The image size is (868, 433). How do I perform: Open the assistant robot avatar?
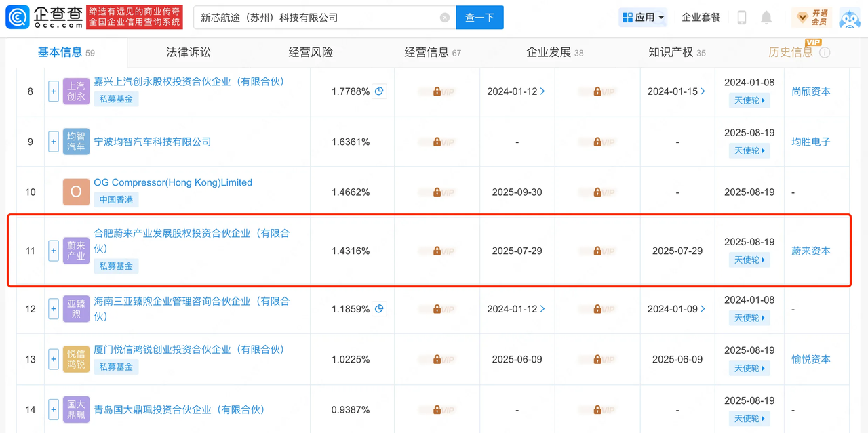(850, 18)
